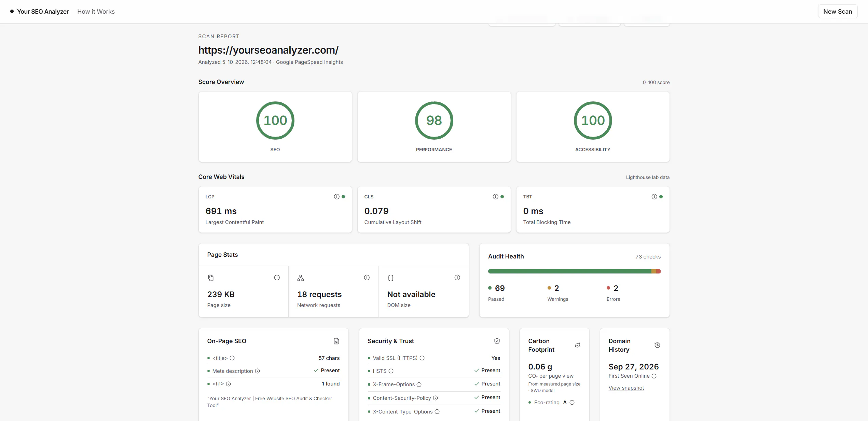The image size is (868, 421).
Task: Click the Performance score circle 98
Action: click(x=434, y=121)
